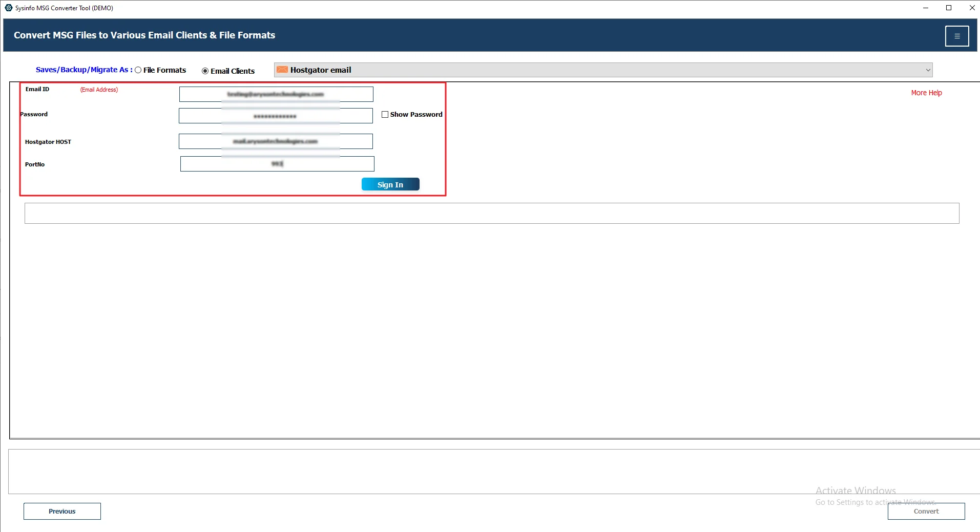The height and width of the screenshot is (532, 980).
Task: Click the envelope icon beside Hostgator email
Action: [282, 70]
